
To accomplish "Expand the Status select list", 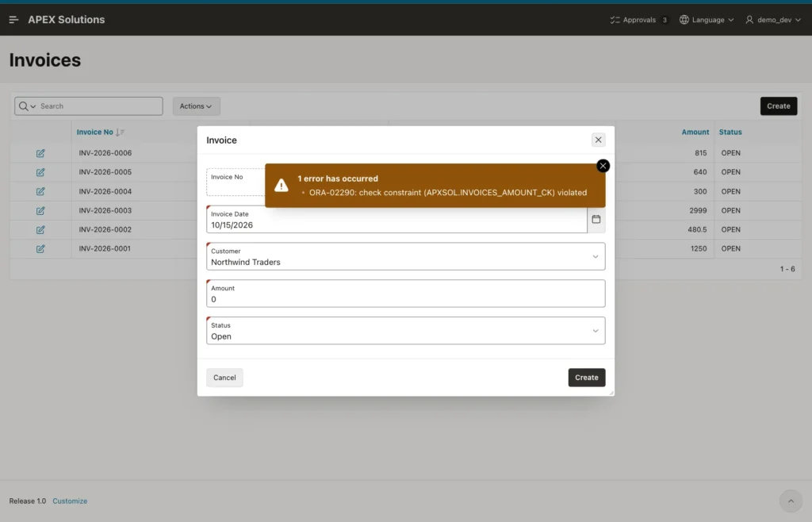I will point(405,330).
